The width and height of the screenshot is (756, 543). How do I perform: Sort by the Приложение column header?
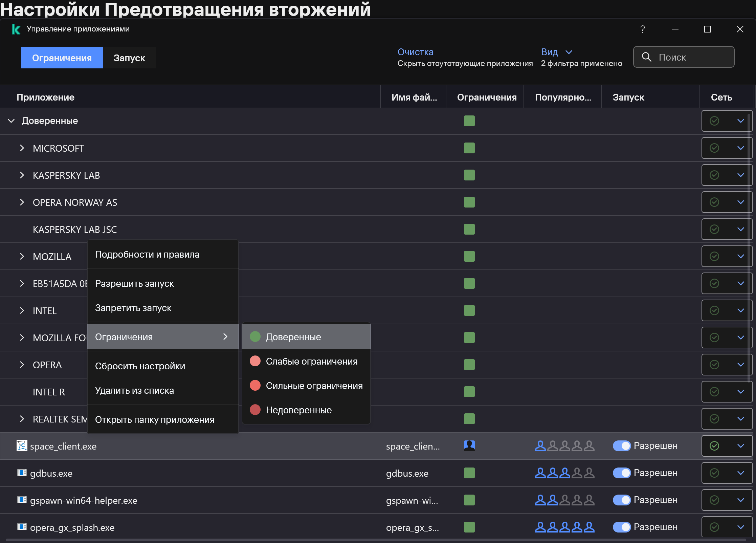point(191,97)
